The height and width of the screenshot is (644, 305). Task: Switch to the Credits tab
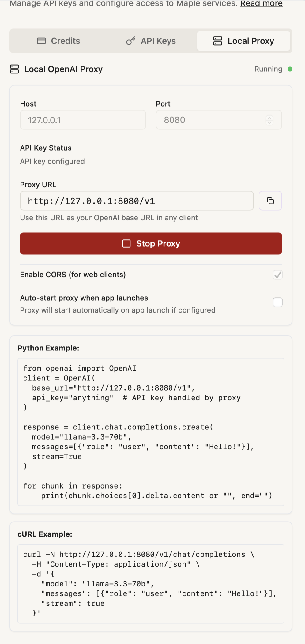click(x=58, y=41)
